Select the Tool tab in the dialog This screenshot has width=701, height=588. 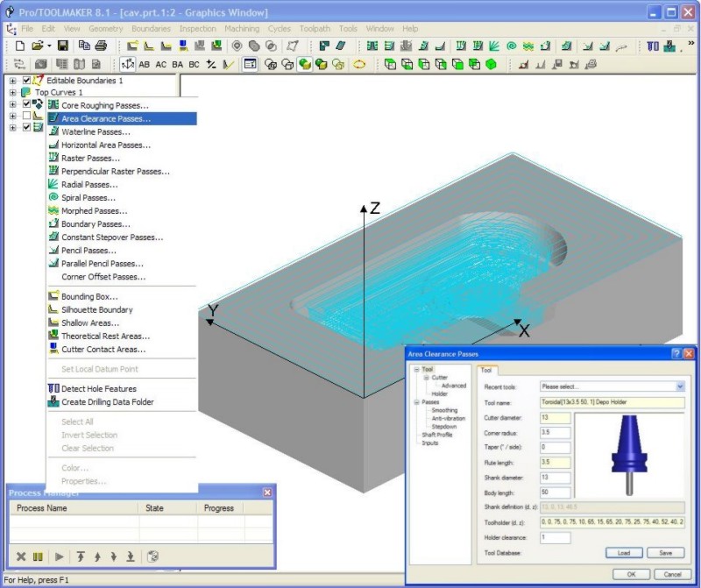[x=486, y=370]
